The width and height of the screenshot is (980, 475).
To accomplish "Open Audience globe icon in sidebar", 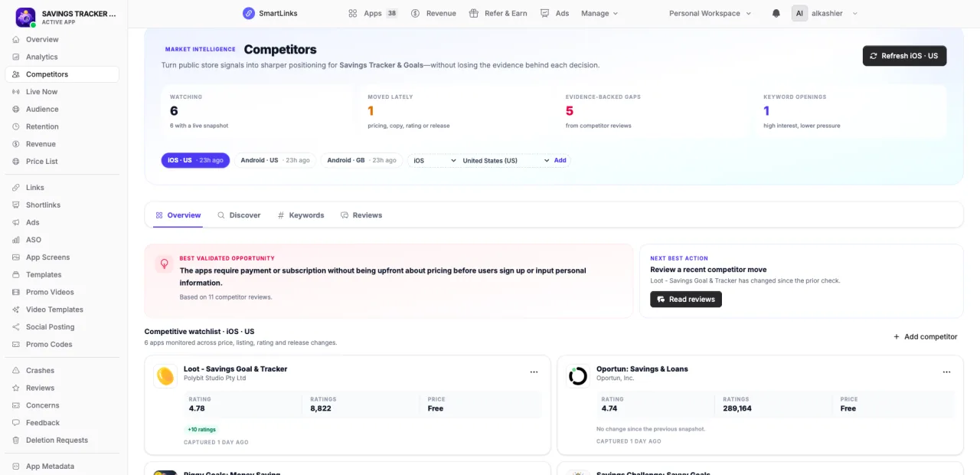I will (x=17, y=109).
